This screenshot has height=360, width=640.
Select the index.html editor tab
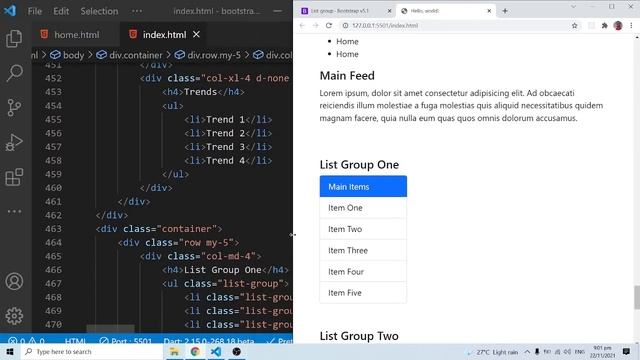click(x=164, y=35)
